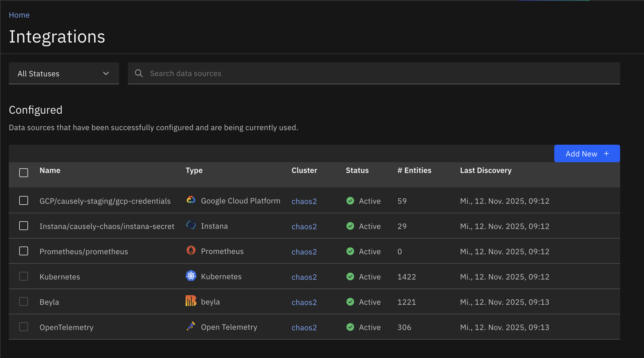Click the Prometheus flame icon

point(191,250)
